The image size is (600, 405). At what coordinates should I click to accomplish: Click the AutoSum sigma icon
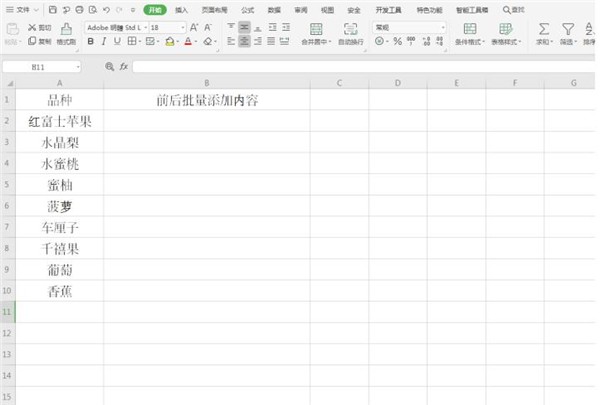point(544,29)
